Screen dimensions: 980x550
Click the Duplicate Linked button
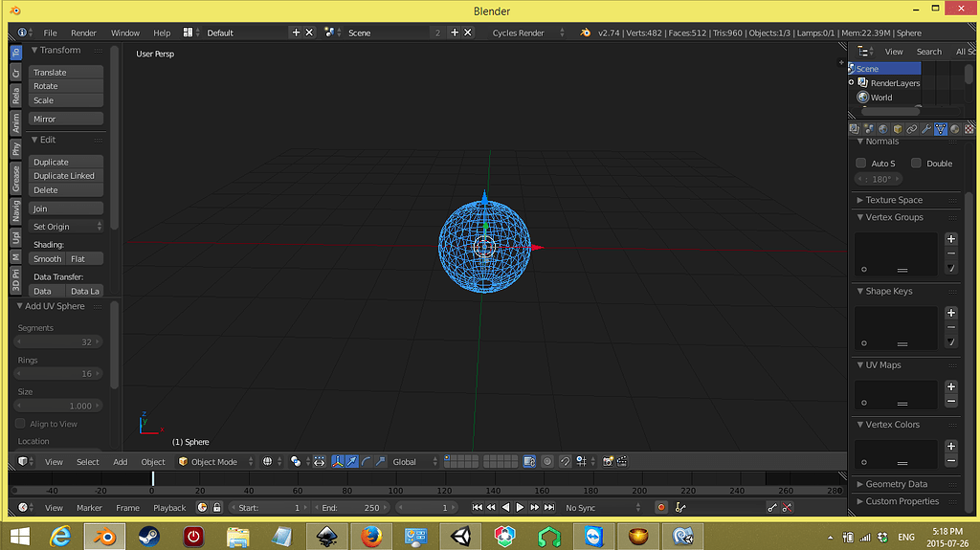tap(66, 176)
